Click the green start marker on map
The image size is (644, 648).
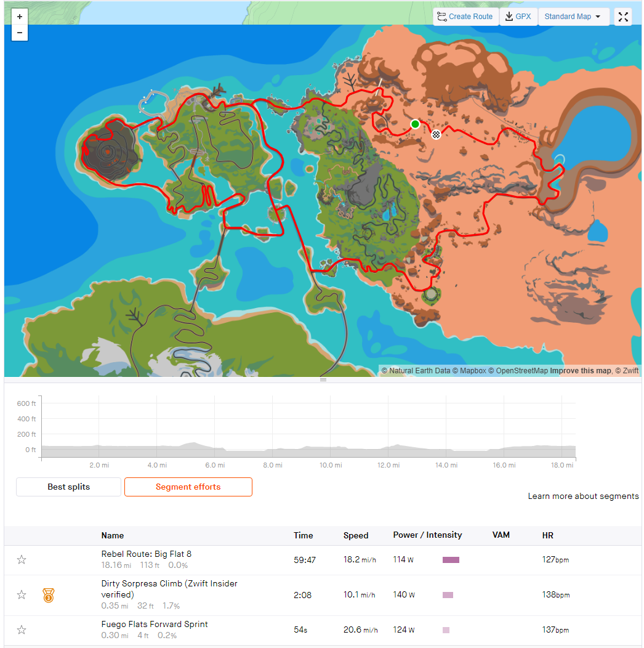415,124
